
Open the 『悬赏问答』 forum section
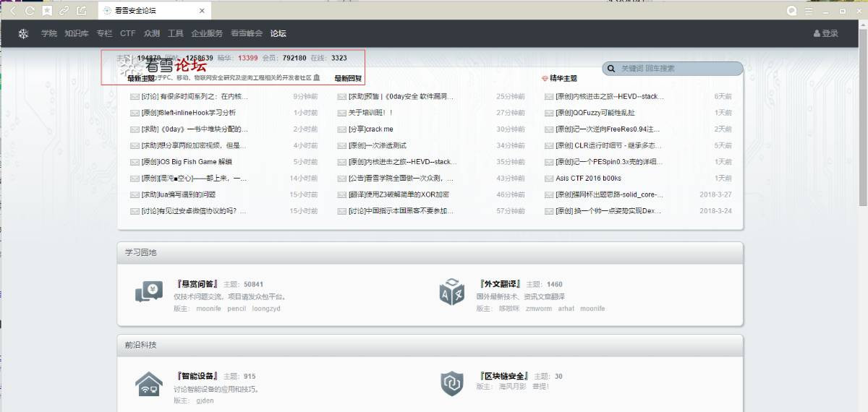(196, 284)
